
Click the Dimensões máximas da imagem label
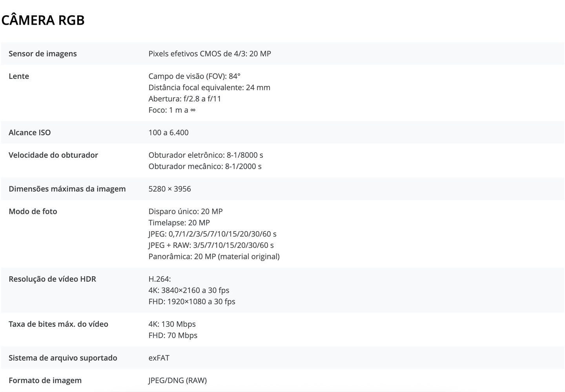point(67,189)
